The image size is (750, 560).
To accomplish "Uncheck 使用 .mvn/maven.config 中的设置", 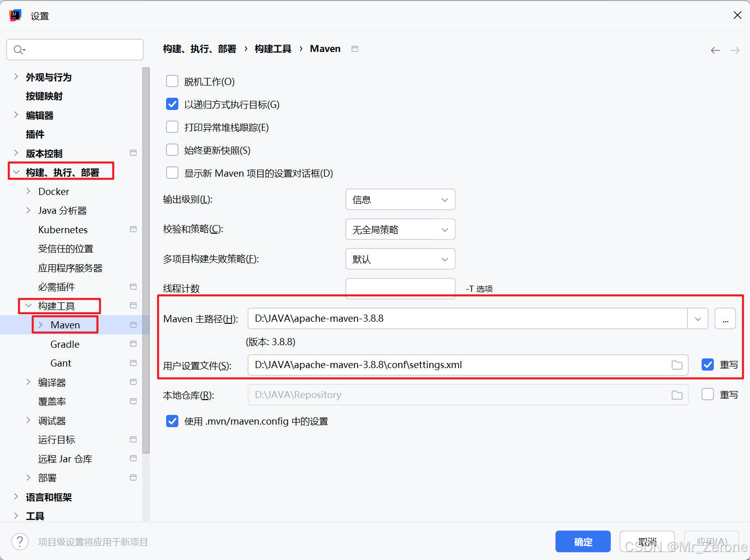I will (172, 421).
